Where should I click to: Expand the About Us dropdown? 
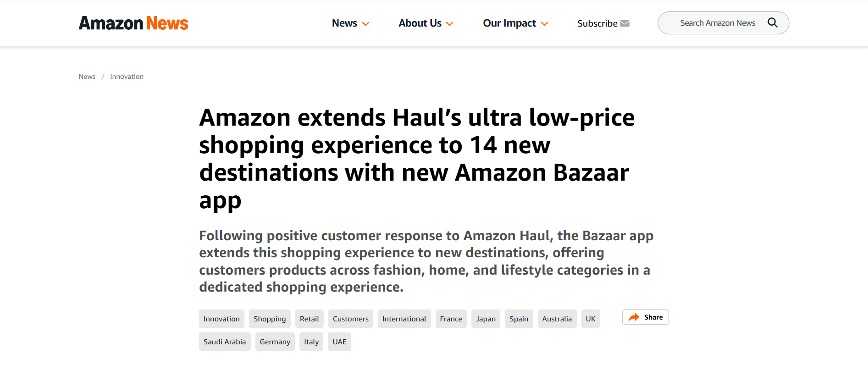tap(426, 23)
